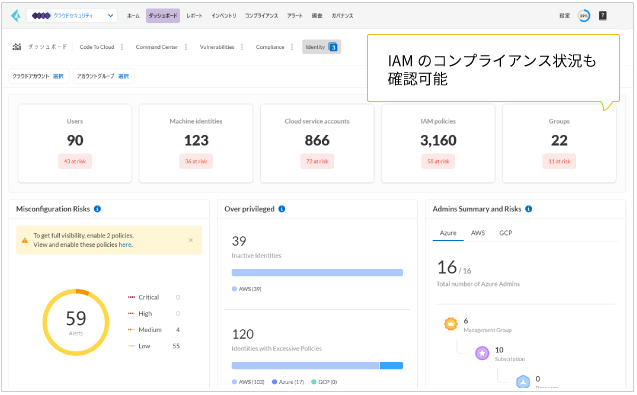Viewport: 637px width, 395px height.
Task: Click the 120 Identities with Excessive Policies value
Action: coord(243,334)
